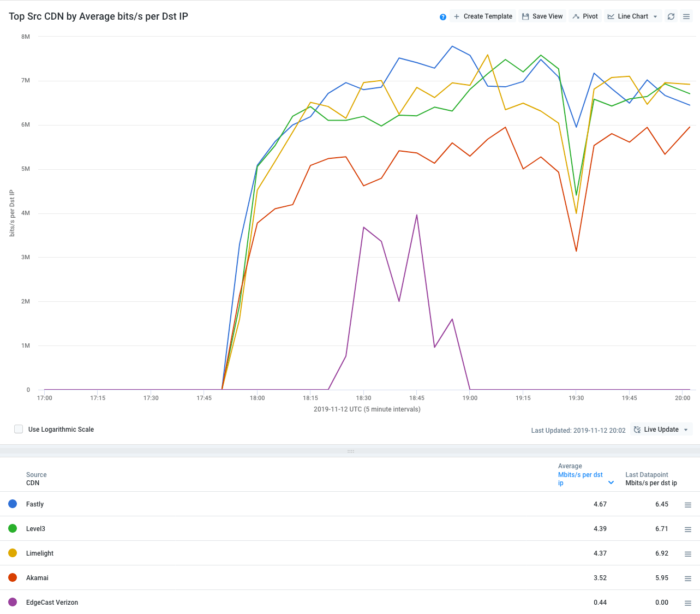Viewport: 700px width, 614px height.
Task: Select the Level3 row label
Action: 35,529
